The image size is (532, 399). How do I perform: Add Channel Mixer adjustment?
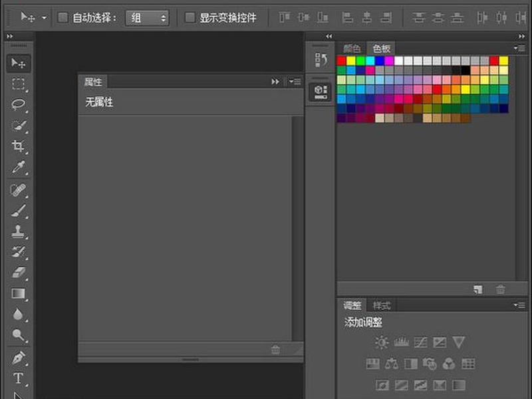(x=449, y=364)
